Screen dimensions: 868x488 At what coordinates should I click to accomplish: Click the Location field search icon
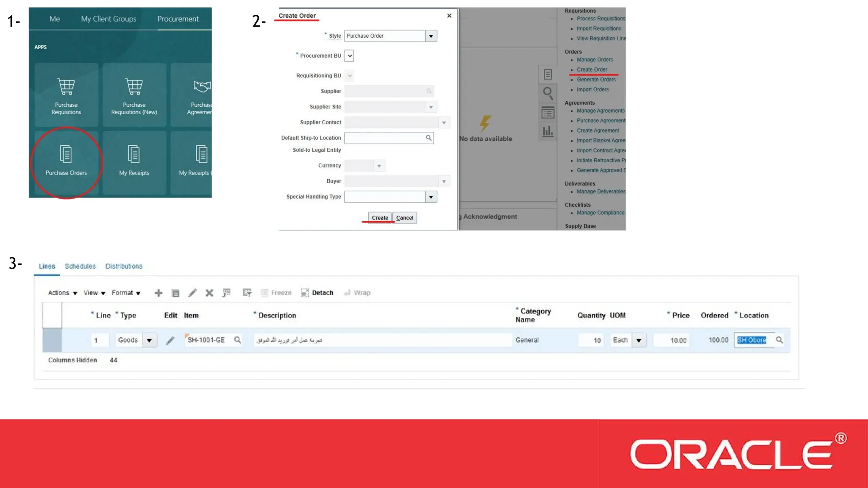(779, 340)
